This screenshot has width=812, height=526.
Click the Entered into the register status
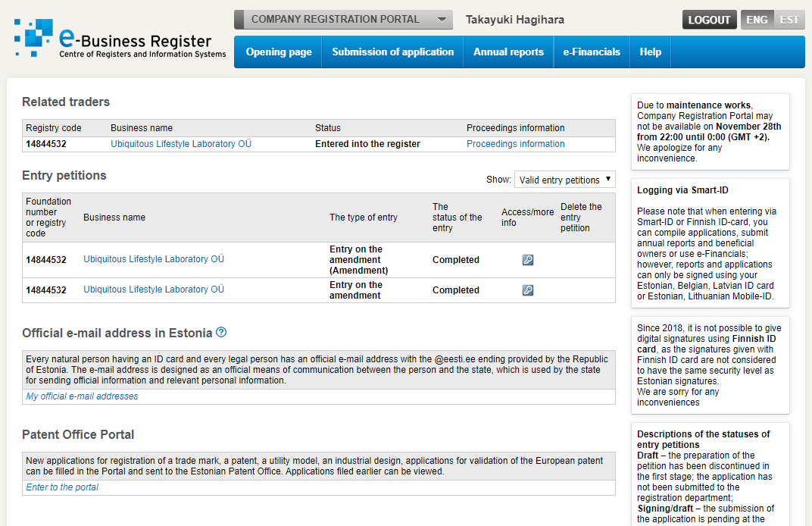(367, 143)
